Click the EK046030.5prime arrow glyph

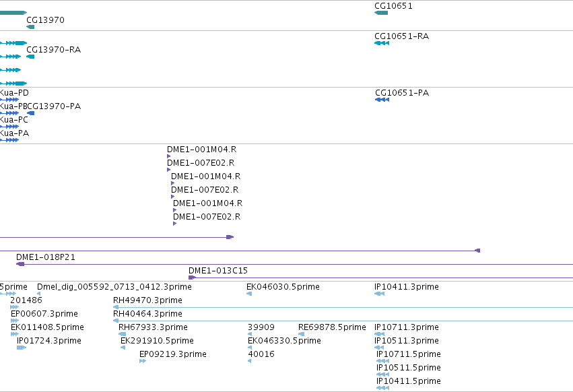pyautogui.click(x=249, y=294)
